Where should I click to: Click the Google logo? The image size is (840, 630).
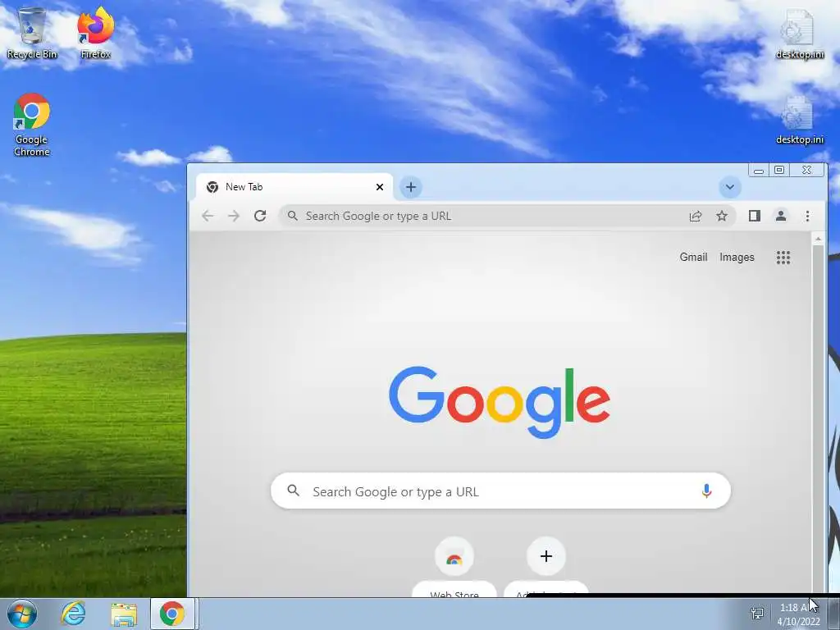click(500, 402)
